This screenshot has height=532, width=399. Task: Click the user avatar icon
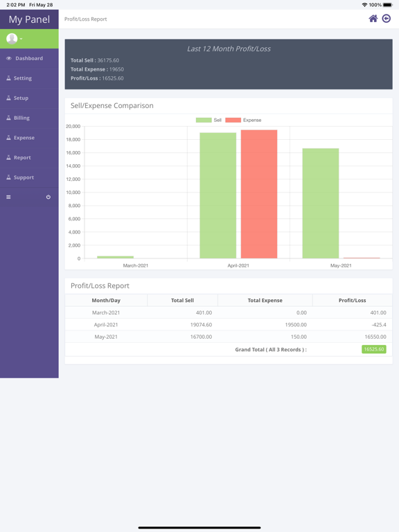12,39
